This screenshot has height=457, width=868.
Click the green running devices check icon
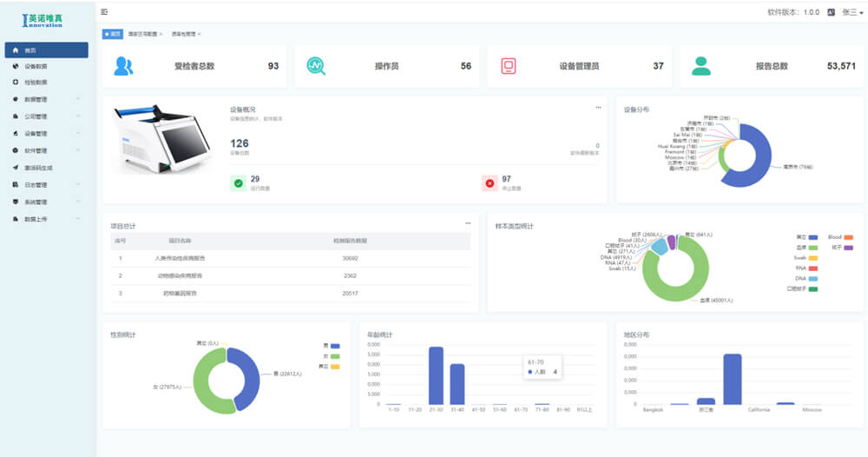pyautogui.click(x=237, y=182)
